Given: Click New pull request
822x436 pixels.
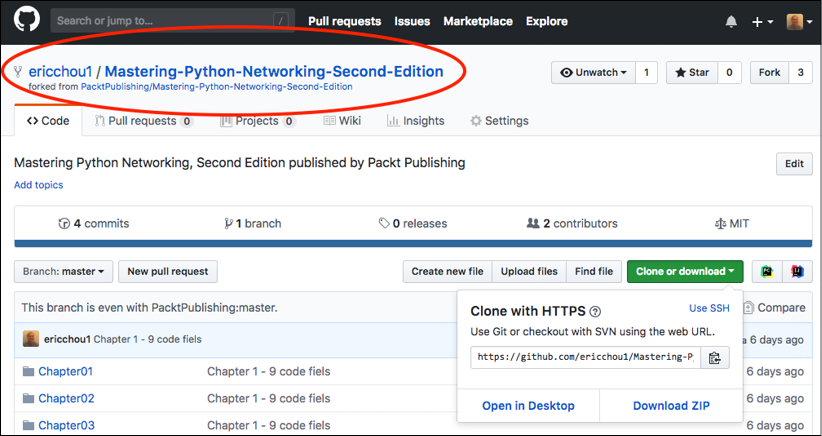Looking at the screenshot, I should (x=168, y=271).
